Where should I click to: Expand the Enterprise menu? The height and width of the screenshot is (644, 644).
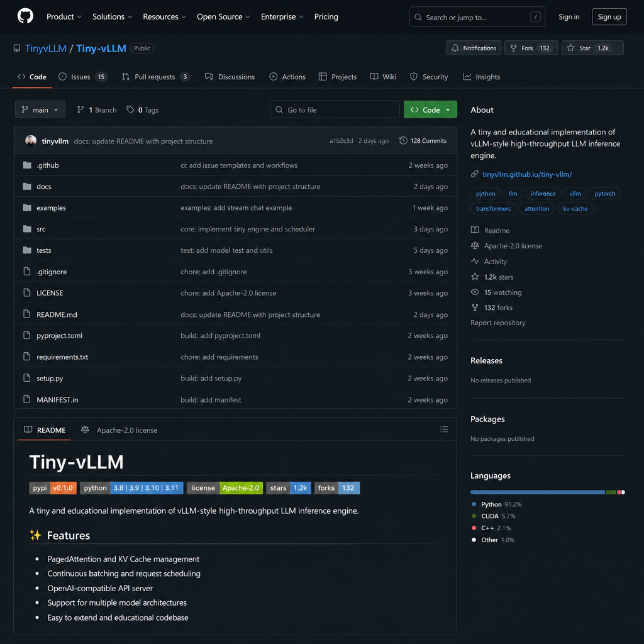click(x=282, y=17)
